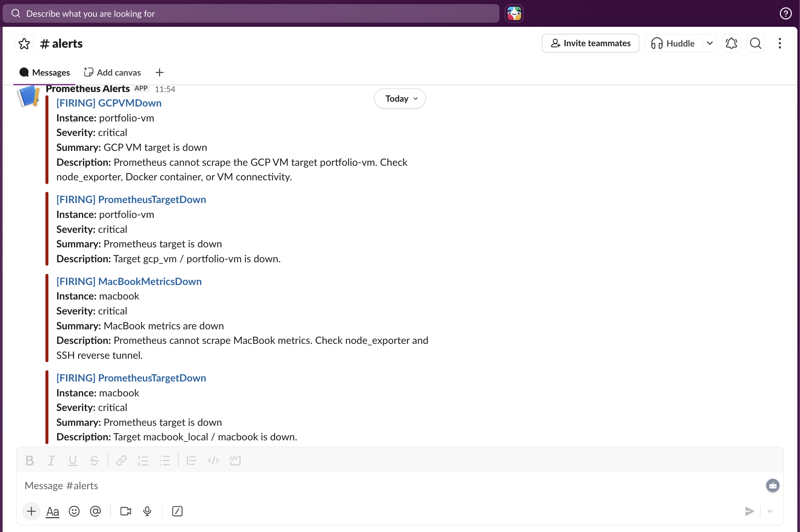
Task: Mention someone with the @ icon
Action: (95, 512)
